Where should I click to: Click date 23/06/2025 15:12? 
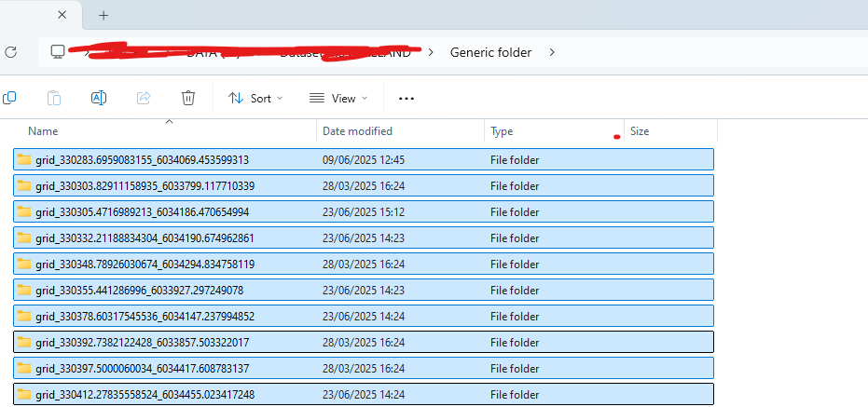click(x=364, y=212)
